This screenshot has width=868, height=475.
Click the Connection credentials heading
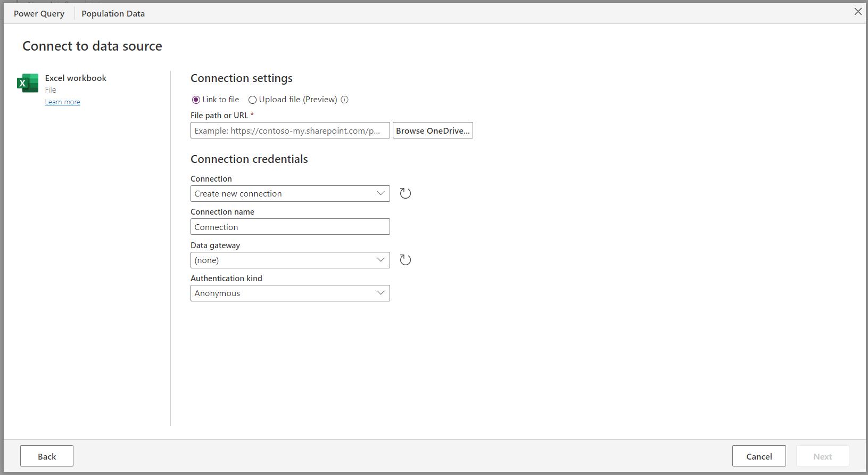(x=249, y=159)
